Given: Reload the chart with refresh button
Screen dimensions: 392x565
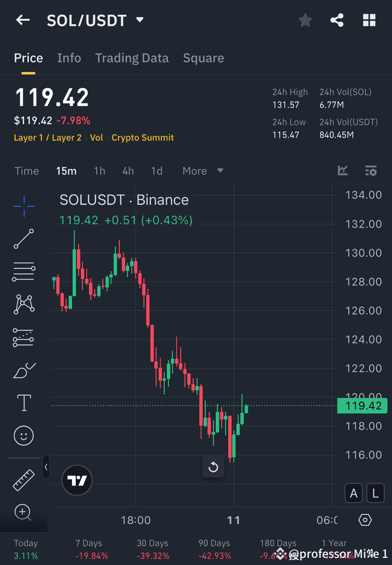Looking at the screenshot, I should pos(213,467).
